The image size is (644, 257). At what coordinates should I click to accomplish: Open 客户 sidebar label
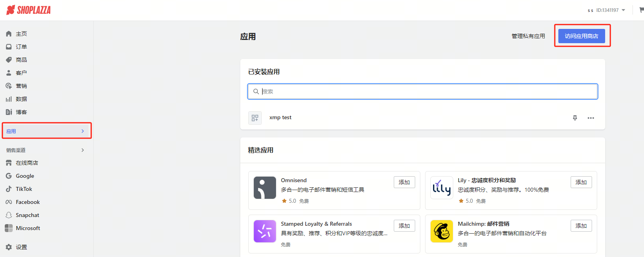pyautogui.click(x=21, y=73)
